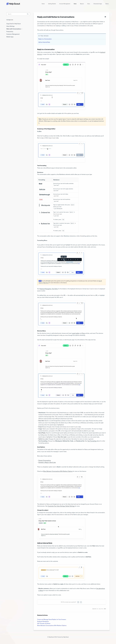Click the search magnifier icon

[27, 14]
